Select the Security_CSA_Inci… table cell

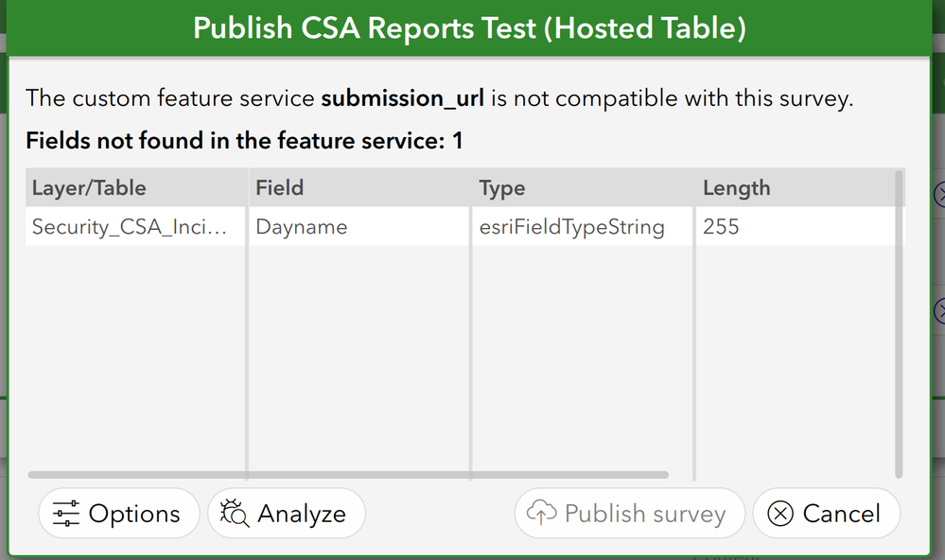coord(130,227)
